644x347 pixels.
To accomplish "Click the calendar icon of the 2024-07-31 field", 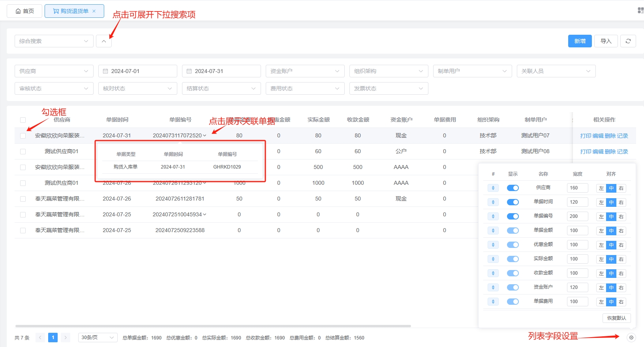I will pos(189,71).
